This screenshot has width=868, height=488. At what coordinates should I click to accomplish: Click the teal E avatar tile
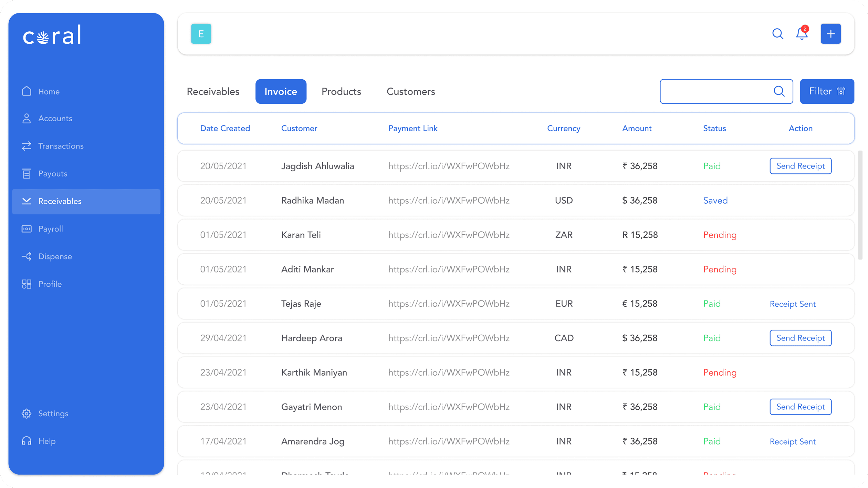tap(201, 34)
